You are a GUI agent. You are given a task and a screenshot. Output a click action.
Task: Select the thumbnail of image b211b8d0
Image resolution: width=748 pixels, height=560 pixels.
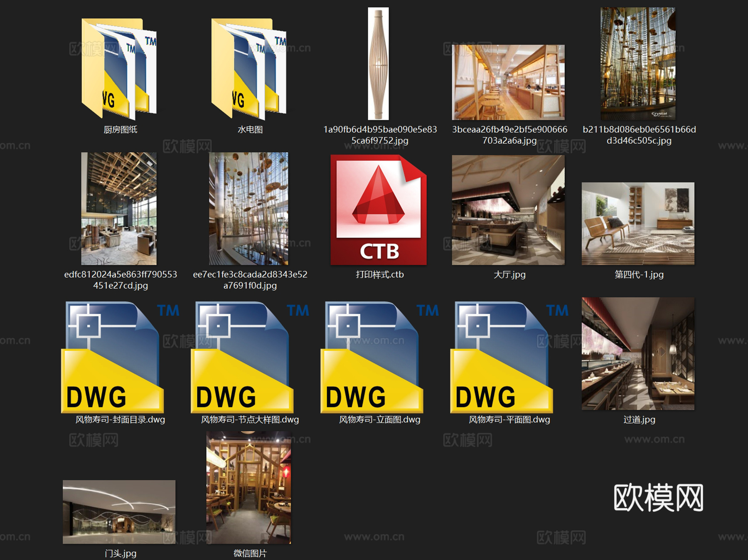point(638,64)
